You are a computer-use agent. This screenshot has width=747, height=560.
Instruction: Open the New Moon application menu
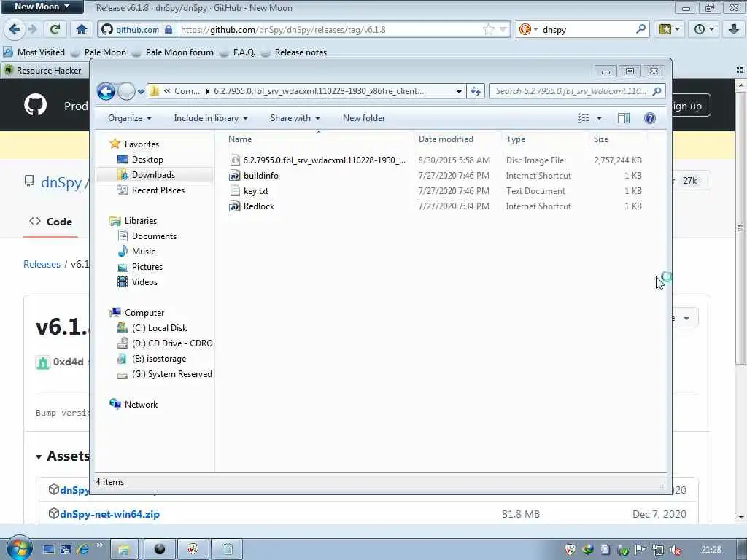point(42,7)
